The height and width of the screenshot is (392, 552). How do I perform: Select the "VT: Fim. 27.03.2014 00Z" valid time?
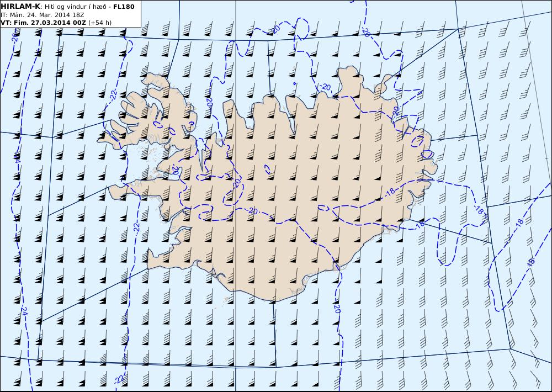[43, 23]
